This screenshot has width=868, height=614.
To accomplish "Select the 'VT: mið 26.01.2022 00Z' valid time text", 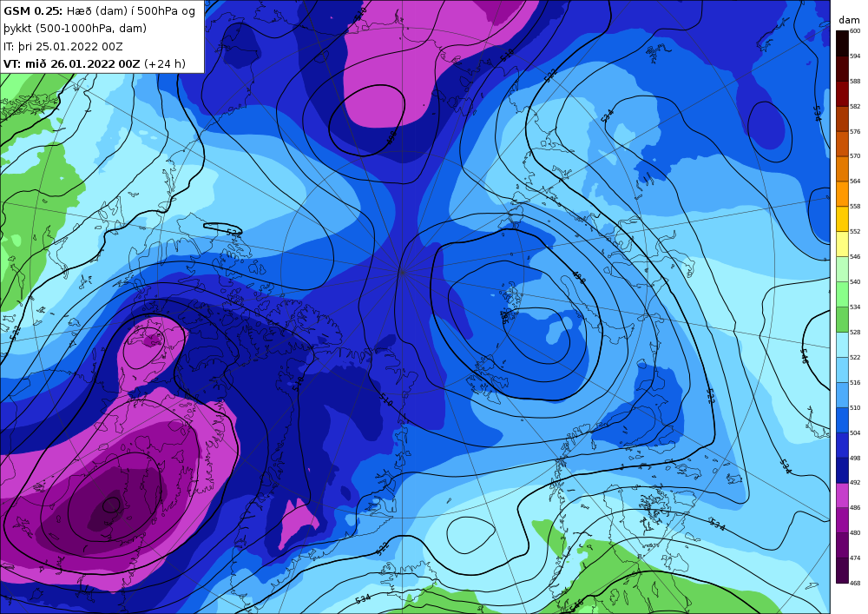I will [x=71, y=63].
